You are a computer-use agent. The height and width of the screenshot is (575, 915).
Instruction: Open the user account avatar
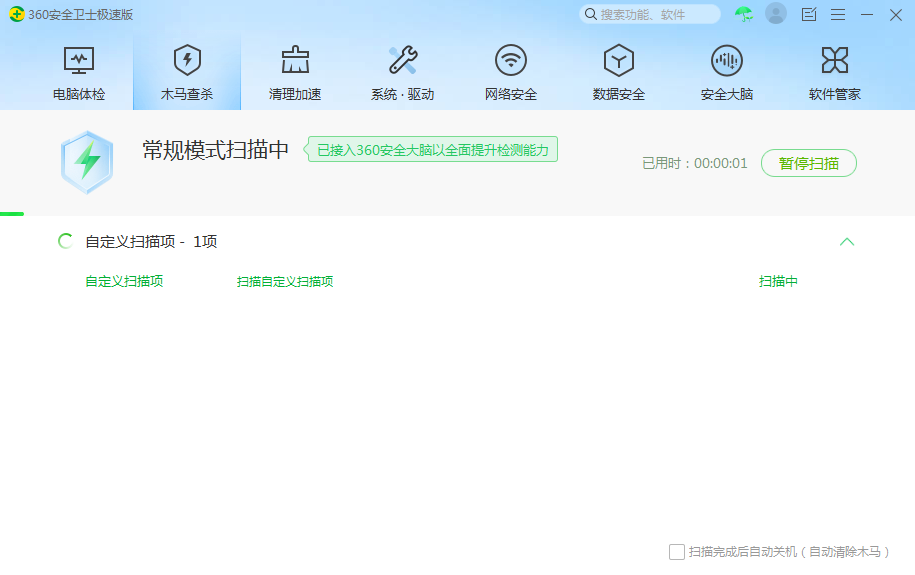tap(776, 13)
